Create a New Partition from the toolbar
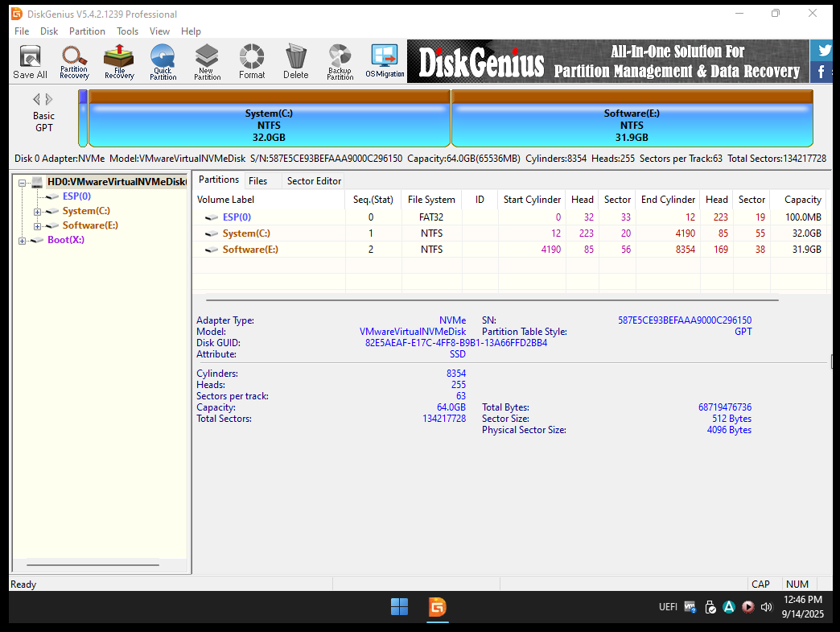 [207, 62]
